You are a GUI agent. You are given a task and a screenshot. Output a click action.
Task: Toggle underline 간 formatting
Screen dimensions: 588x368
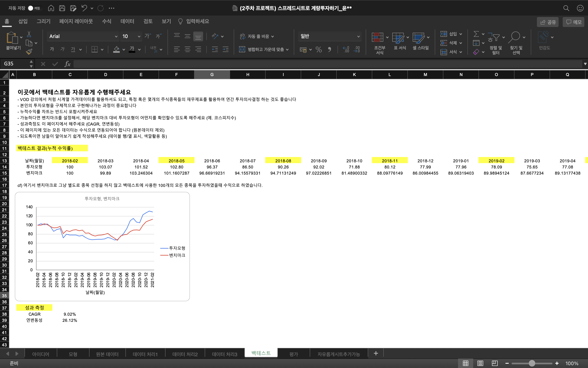click(73, 49)
